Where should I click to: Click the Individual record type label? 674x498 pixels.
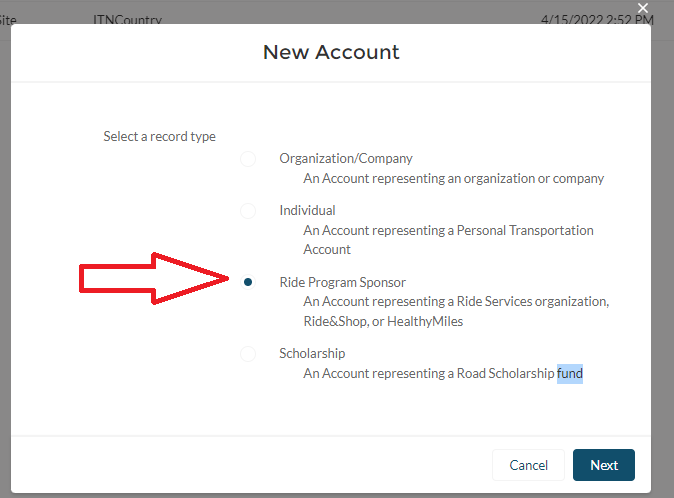(x=307, y=210)
